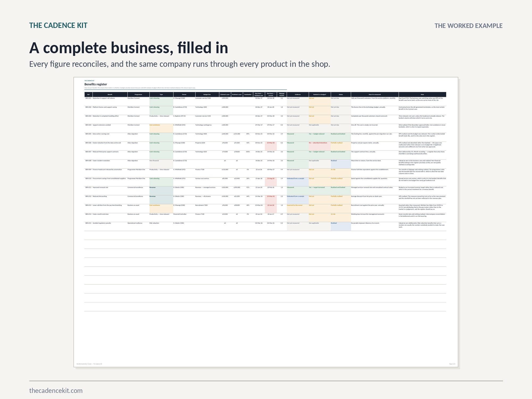Click THE CADENCE KIT header text

pos(58,26)
